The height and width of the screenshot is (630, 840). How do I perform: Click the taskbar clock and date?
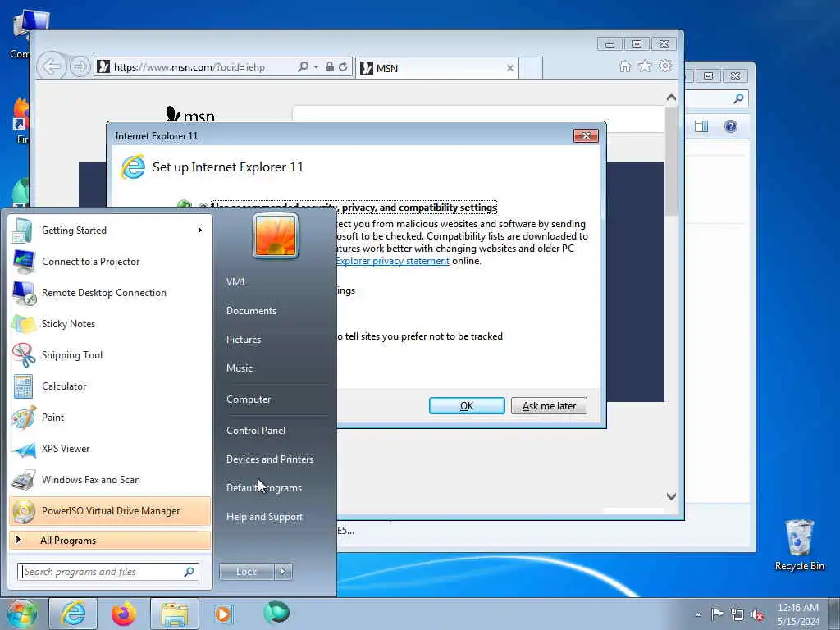pyautogui.click(x=798, y=614)
